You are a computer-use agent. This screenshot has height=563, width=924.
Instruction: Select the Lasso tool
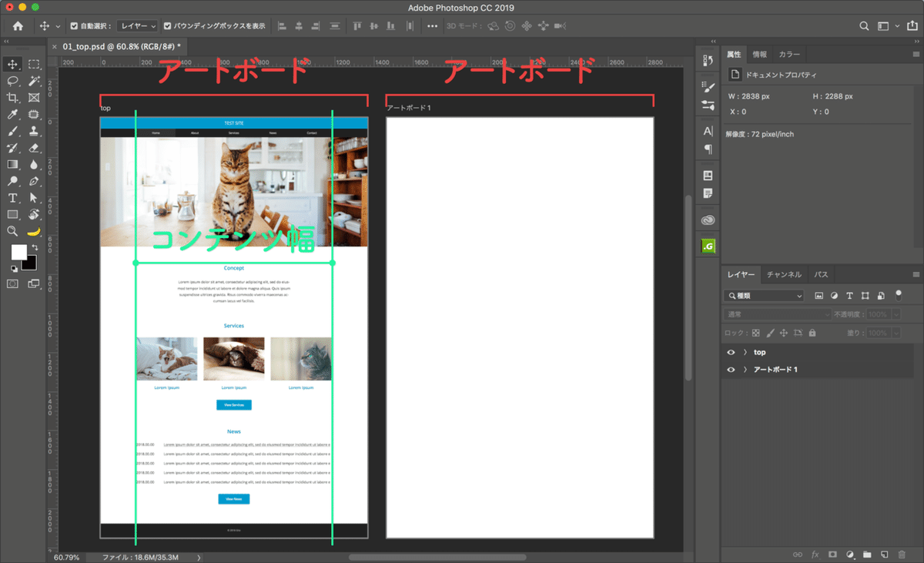click(x=13, y=81)
